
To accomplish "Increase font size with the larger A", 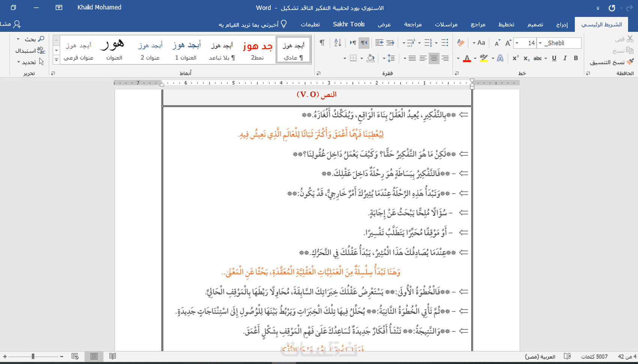I will point(508,43).
